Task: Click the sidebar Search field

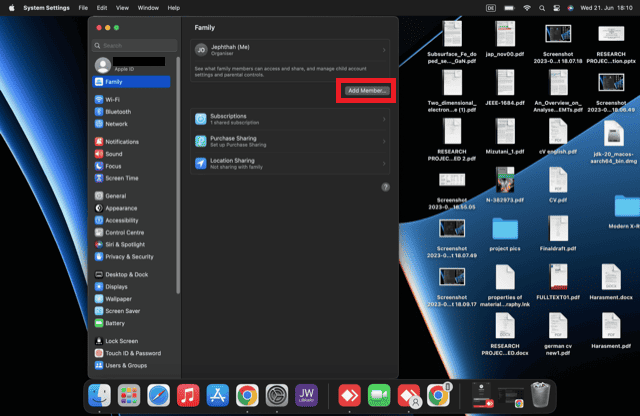Action: [x=133, y=45]
